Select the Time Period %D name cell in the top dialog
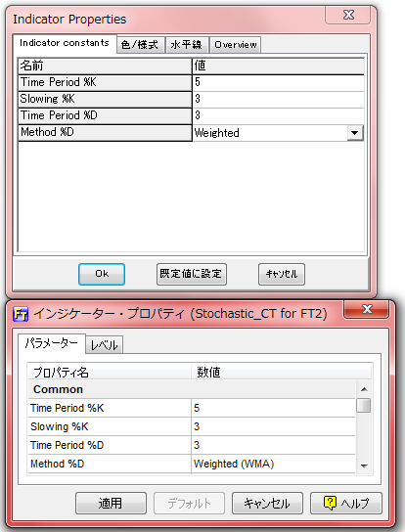The image size is (405, 532). (x=105, y=115)
